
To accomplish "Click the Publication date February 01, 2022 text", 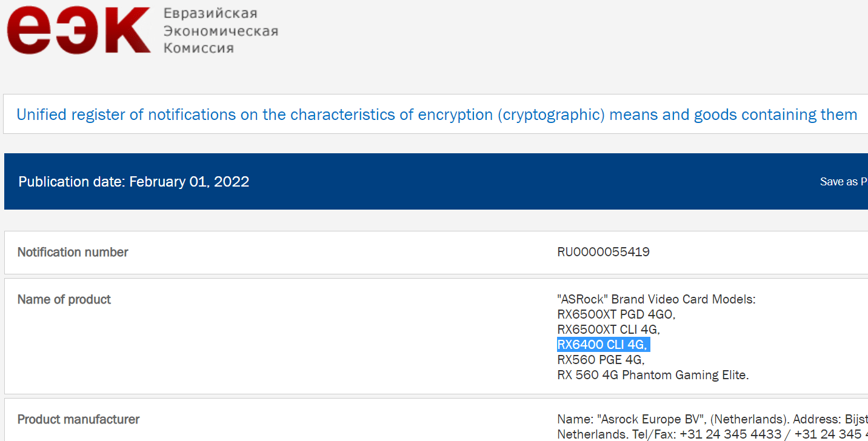I will 134,182.
